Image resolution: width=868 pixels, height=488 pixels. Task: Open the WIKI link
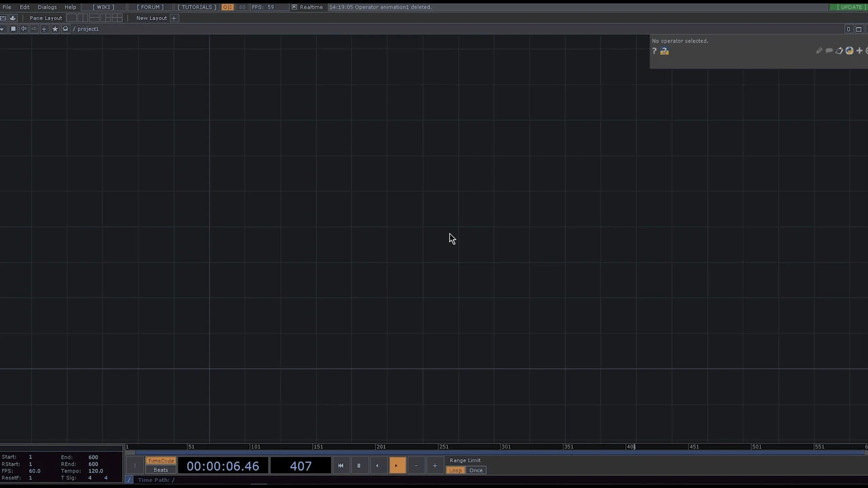(x=103, y=7)
